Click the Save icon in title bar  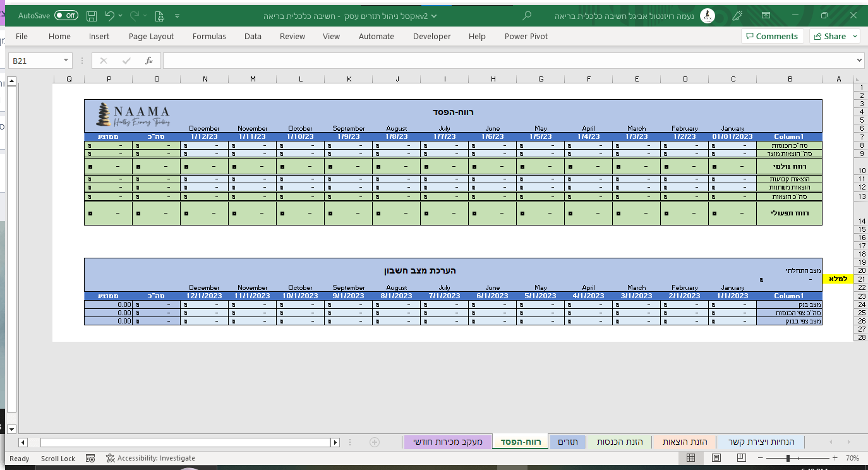pos(92,15)
